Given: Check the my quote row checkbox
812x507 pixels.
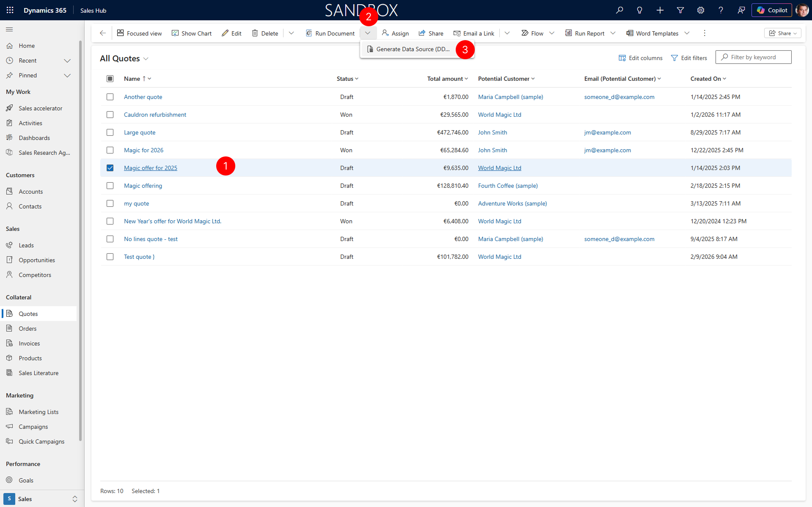Looking at the screenshot, I should click(110, 203).
